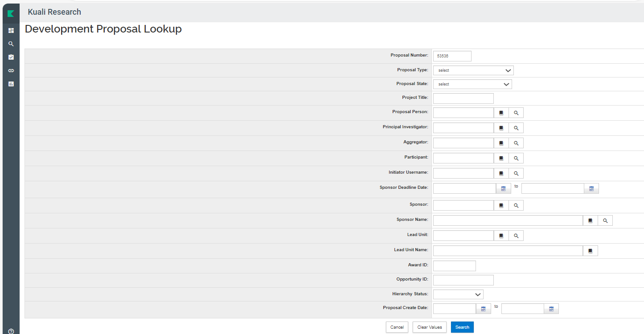Click the Participant input field
The height and width of the screenshot is (334, 644).
464,159
